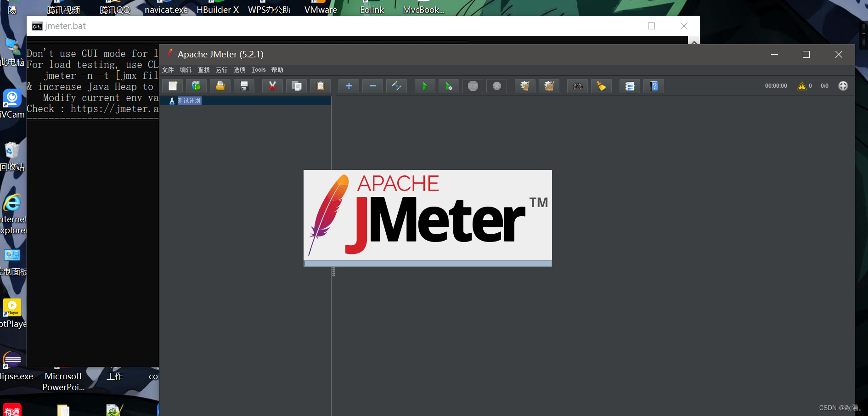The width and height of the screenshot is (868, 416).
Task: Click the MvcBook desktop shortcut label
Action: click(423, 10)
